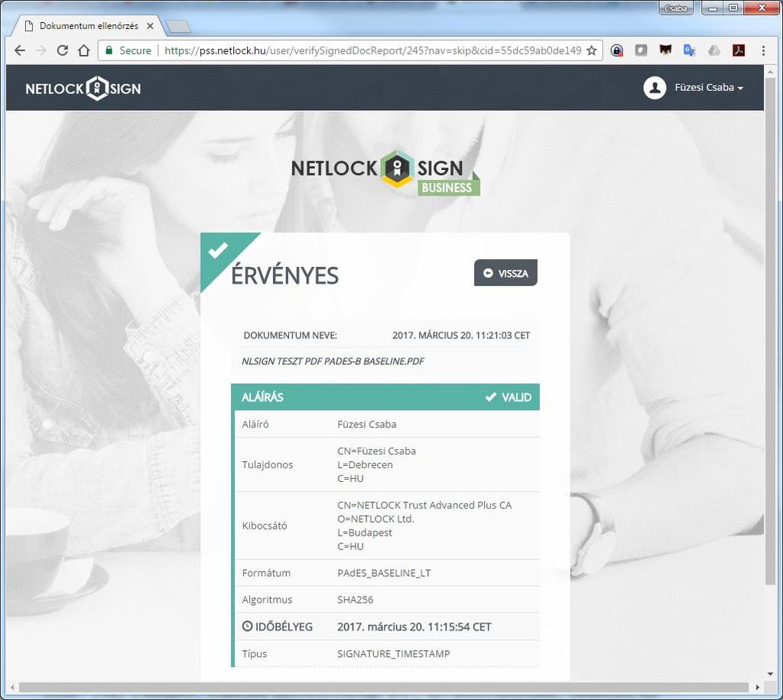Open Chrome's three-dot menu
This screenshot has width=783, height=700.
(763, 50)
